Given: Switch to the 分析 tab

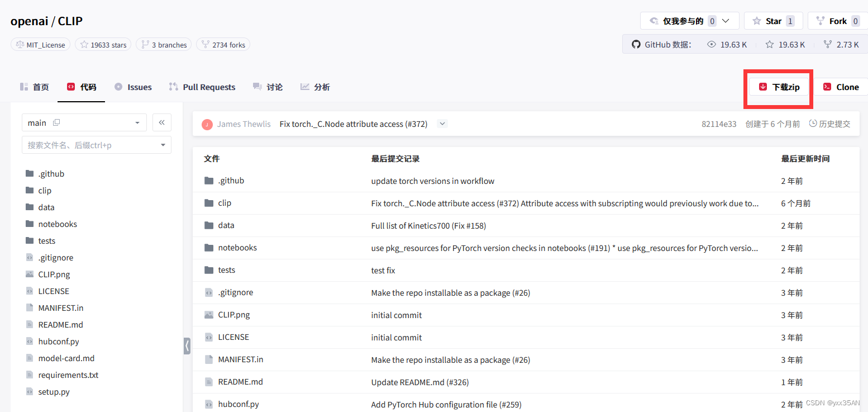Looking at the screenshot, I should 315,87.
